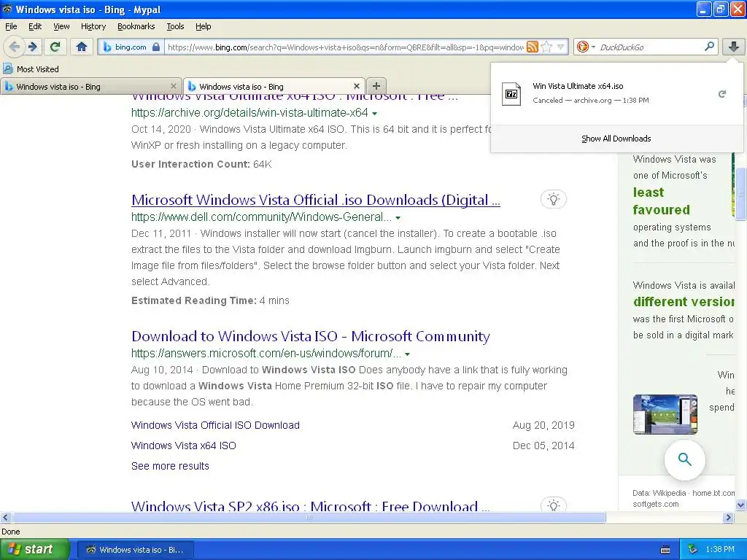Click the bing.com site identity lock icon
Screen dimensions: 747x560
(x=156, y=47)
